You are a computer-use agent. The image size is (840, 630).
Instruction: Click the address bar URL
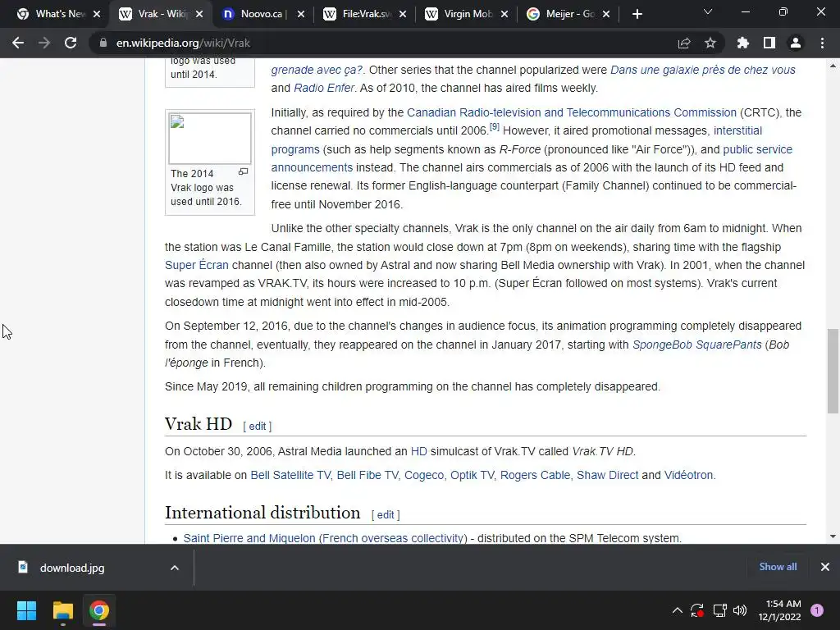(x=183, y=43)
